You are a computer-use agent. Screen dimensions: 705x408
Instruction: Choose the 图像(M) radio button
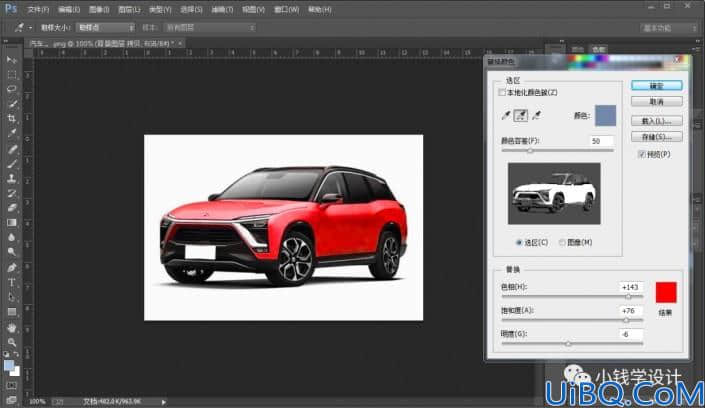562,242
